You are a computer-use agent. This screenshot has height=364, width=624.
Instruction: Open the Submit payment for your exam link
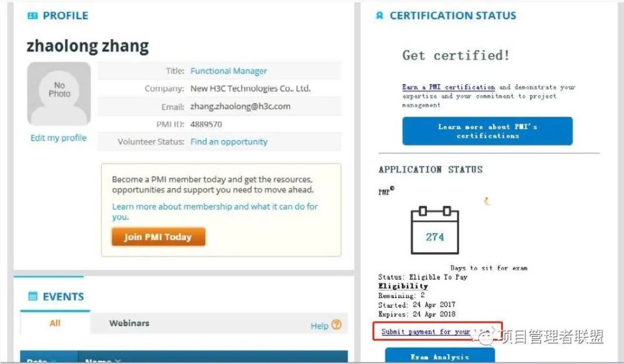click(x=436, y=332)
